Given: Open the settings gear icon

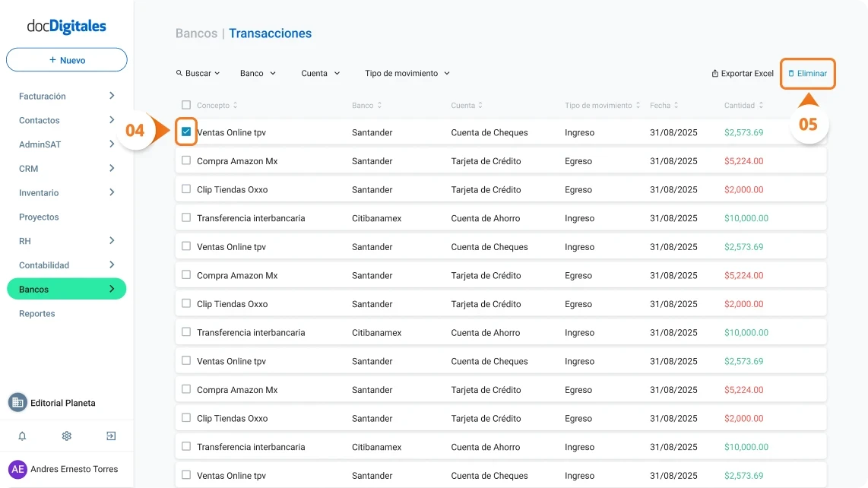Looking at the screenshot, I should click(x=66, y=436).
